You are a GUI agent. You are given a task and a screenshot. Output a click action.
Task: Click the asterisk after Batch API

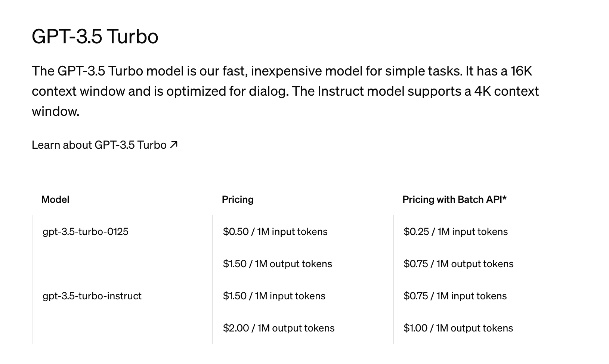504,198
